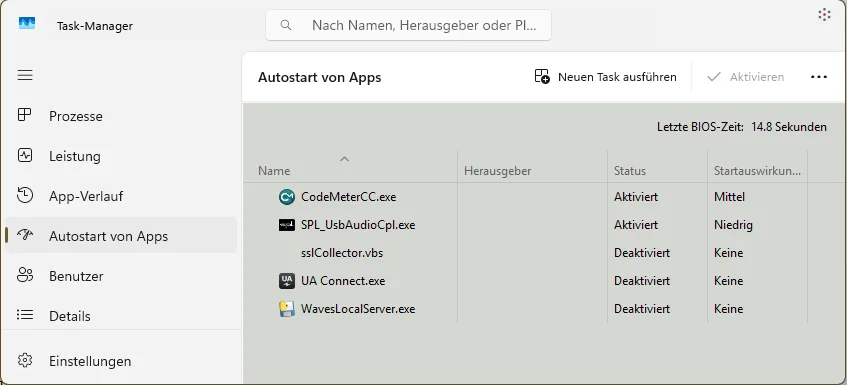Click the Autostart von Apps gauge icon
Image resolution: width=847 pixels, height=385 pixels.
25,235
